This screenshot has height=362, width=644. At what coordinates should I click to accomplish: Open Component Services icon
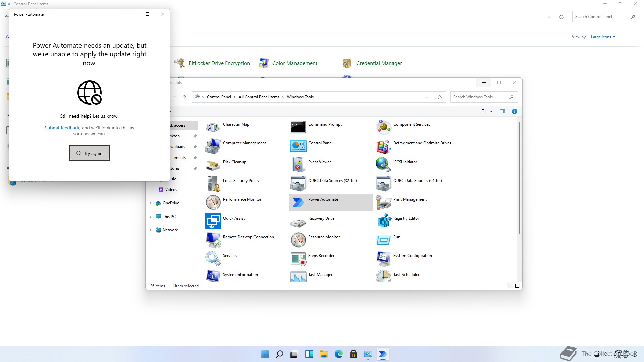tap(383, 127)
